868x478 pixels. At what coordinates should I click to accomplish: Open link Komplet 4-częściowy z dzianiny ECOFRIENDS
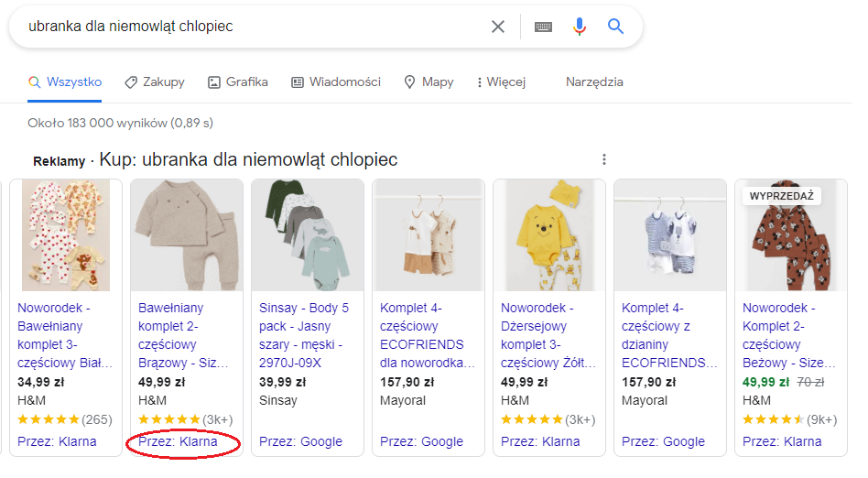669,335
